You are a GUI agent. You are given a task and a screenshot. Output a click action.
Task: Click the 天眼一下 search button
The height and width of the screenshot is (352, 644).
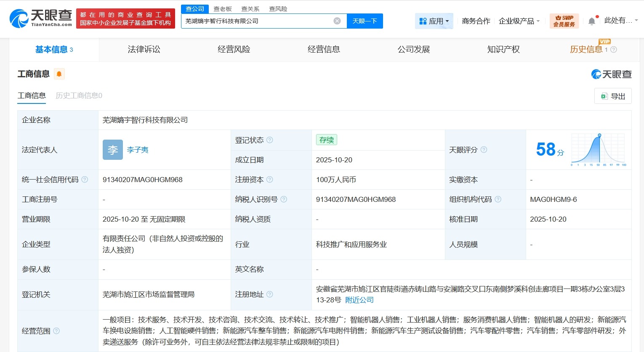point(365,21)
